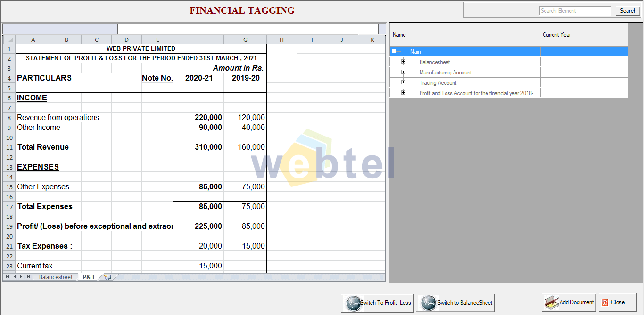644x315 pixels.
Task: Select column K header
Action: click(372, 40)
